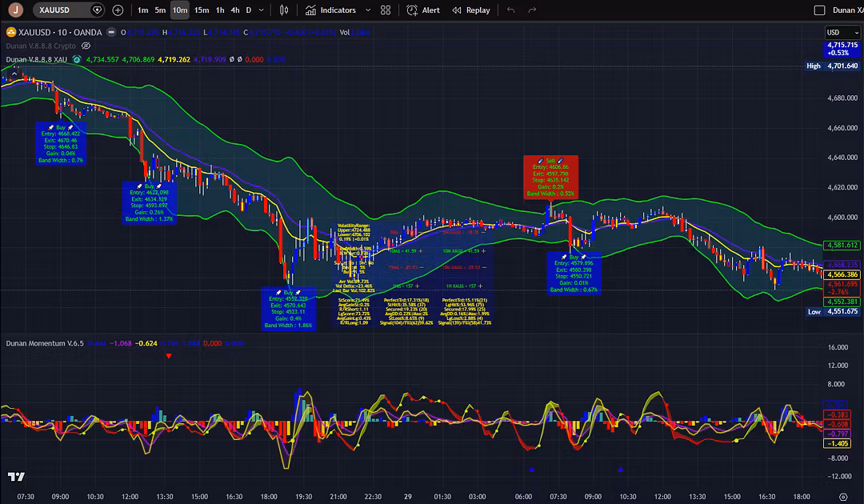864x504 pixels.
Task: Click the Buy label with Entry 4579.896
Action: click(574, 274)
